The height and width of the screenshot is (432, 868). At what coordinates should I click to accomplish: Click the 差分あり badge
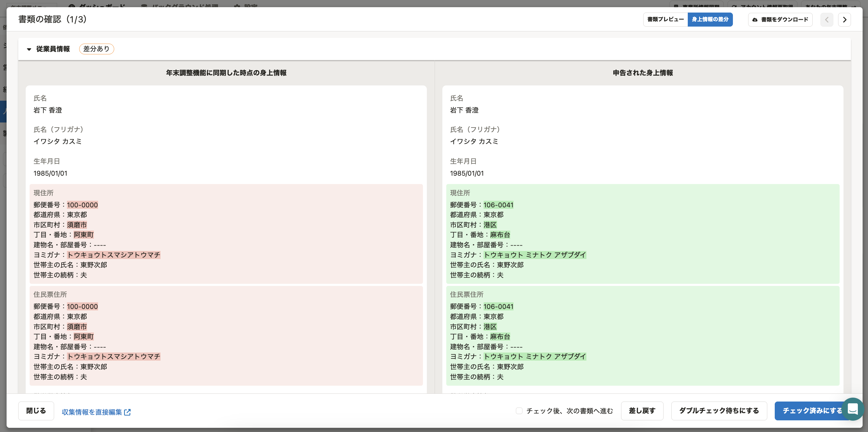(x=96, y=49)
